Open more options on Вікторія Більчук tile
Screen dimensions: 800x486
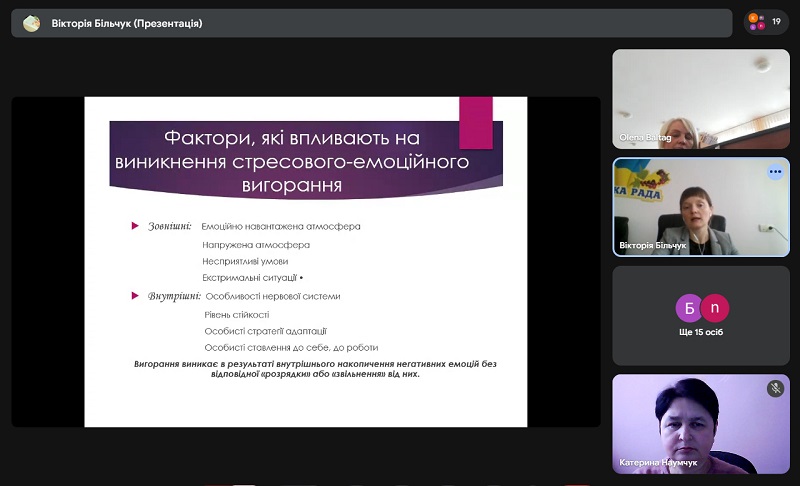(x=774, y=172)
